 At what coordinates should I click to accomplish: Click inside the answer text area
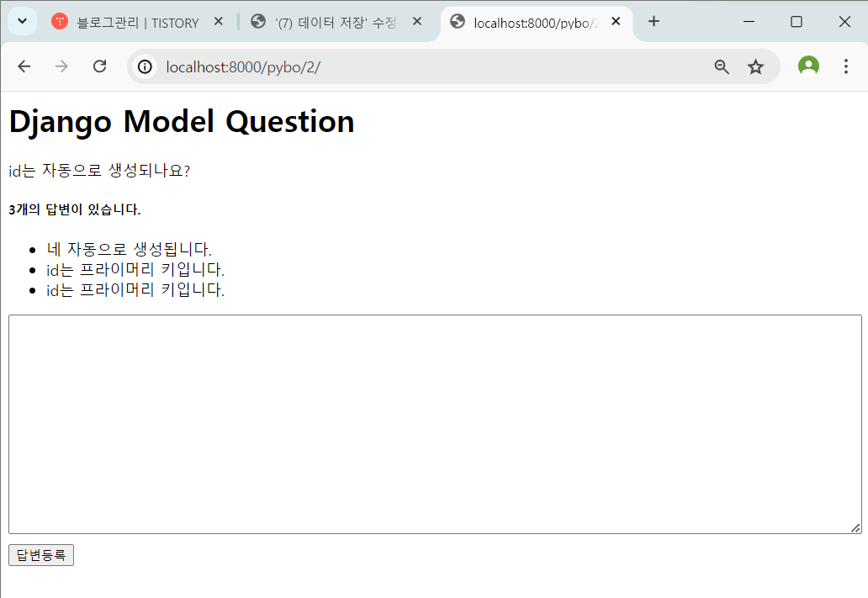click(x=435, y=424)
